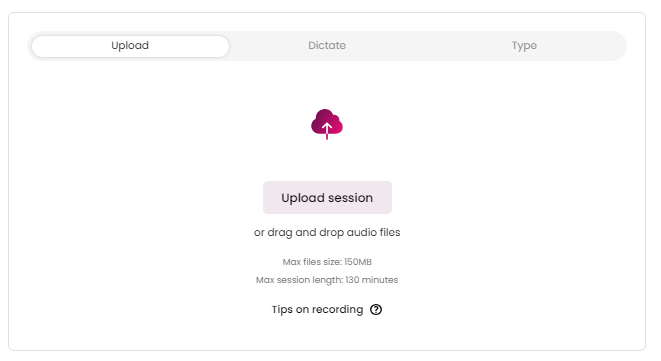The width and height of the screenshot is (661, 361).
Task: Select the circled question mark beside Tips
Action: [x=376, y=310]
